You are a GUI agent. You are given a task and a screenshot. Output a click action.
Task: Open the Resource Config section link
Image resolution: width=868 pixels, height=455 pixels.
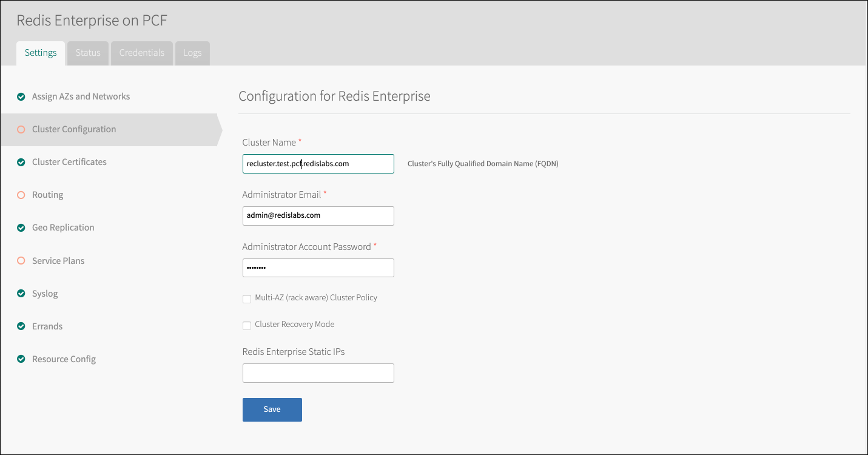tap(64, 359)
